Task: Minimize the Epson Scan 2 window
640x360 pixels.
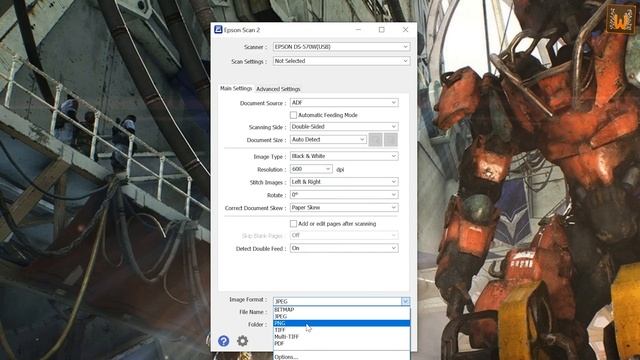Action: [x=358, y=30]
